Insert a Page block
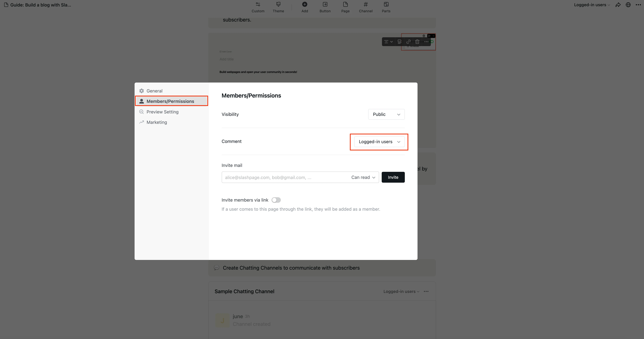 pyautogui.click(x=345, y=8)
